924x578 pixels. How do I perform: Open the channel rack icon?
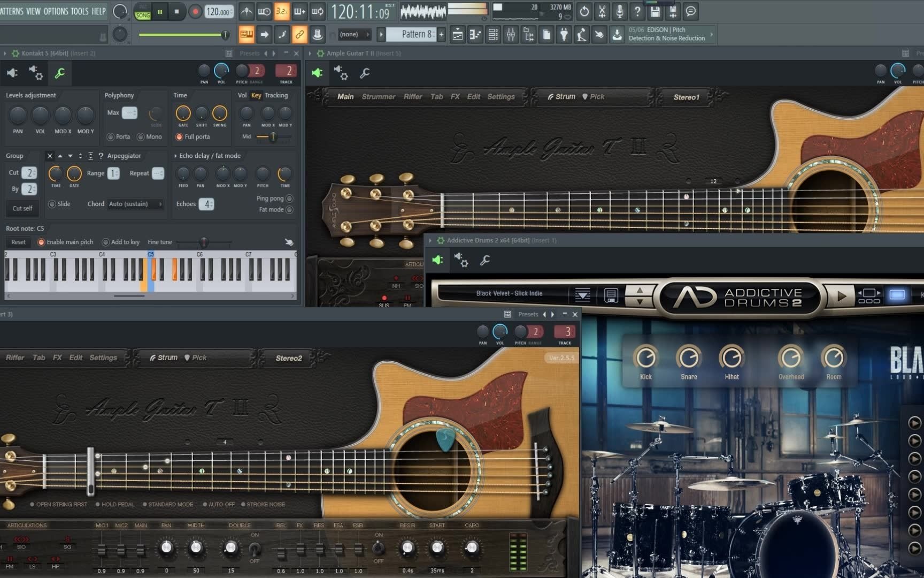(493, 35)
